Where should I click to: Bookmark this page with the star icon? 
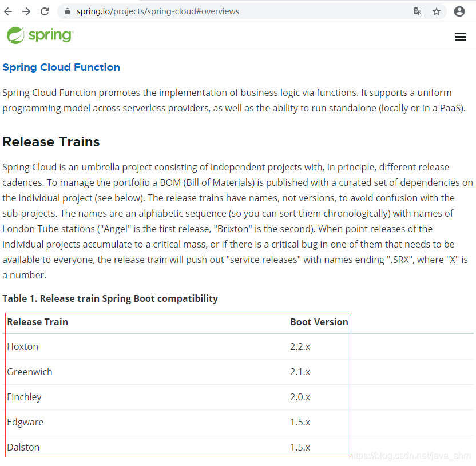point(436,11)
